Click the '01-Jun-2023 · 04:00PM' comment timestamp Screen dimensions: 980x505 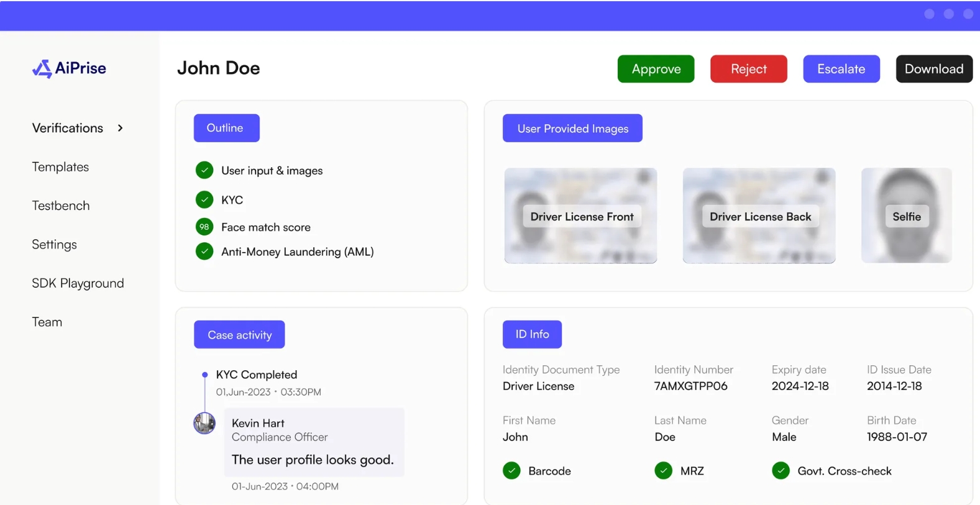(285, 486)
